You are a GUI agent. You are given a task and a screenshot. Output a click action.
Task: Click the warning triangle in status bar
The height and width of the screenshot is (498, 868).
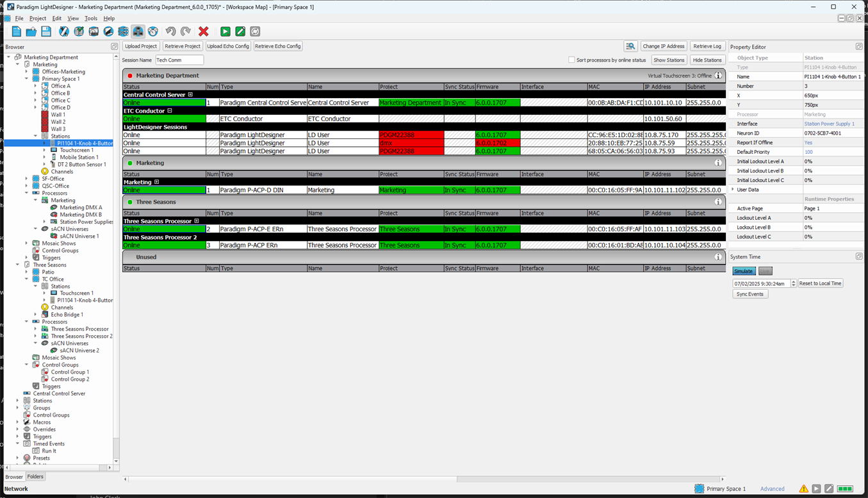[x=803, y=488]
